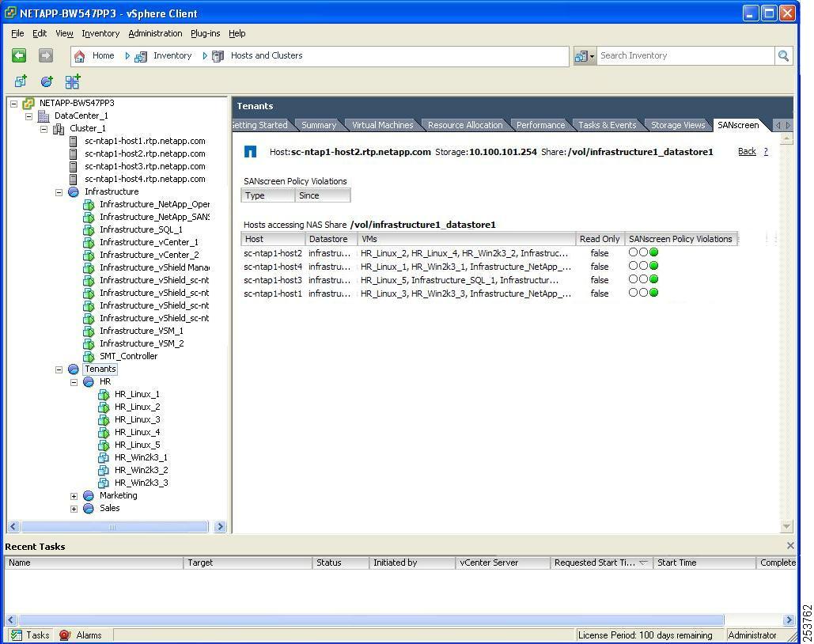Click the HR resource pool icon
Image resolution: width=814 pixels, height=644 pixels.
tap(89, 381)
